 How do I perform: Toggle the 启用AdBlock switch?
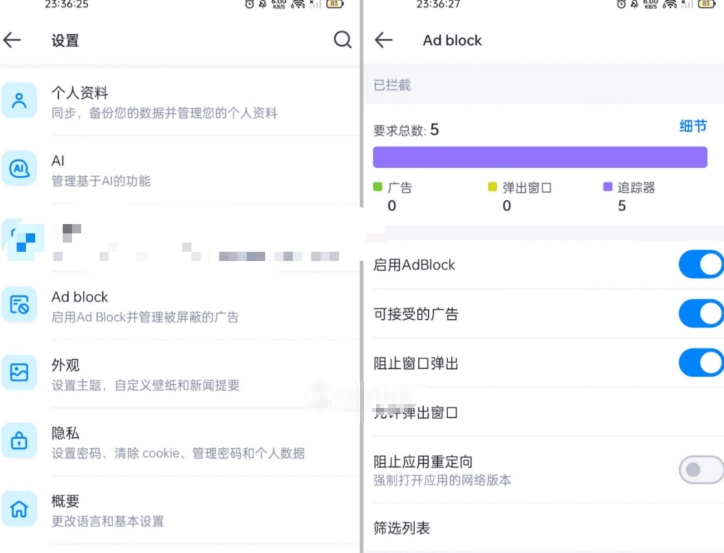click(x=700, y=265)
